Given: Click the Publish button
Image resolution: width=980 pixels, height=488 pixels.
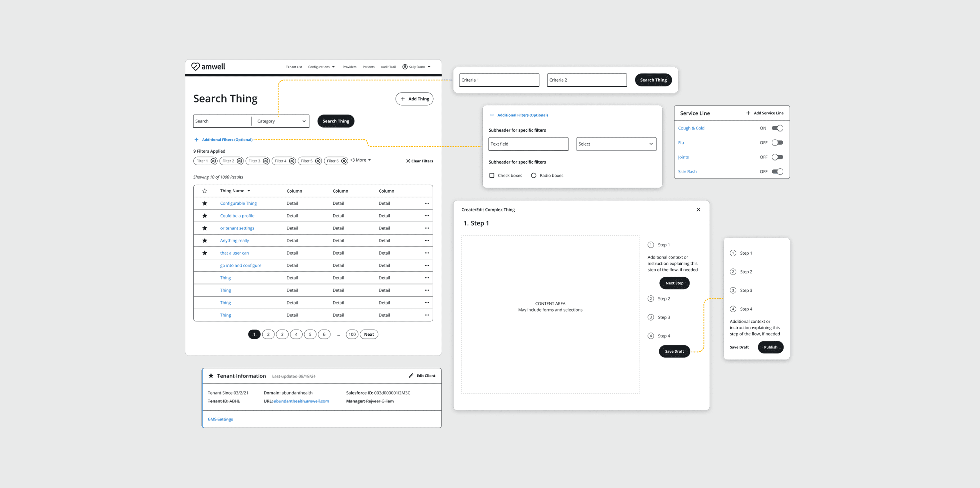Looking at the screenshot, I should tap(770, 347).
